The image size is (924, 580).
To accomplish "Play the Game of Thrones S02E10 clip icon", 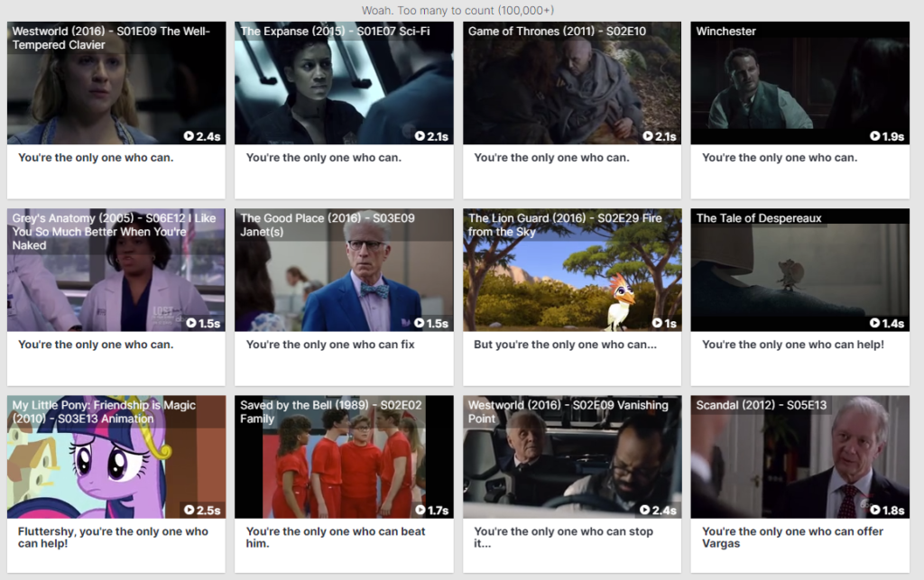I will point(648,136).
